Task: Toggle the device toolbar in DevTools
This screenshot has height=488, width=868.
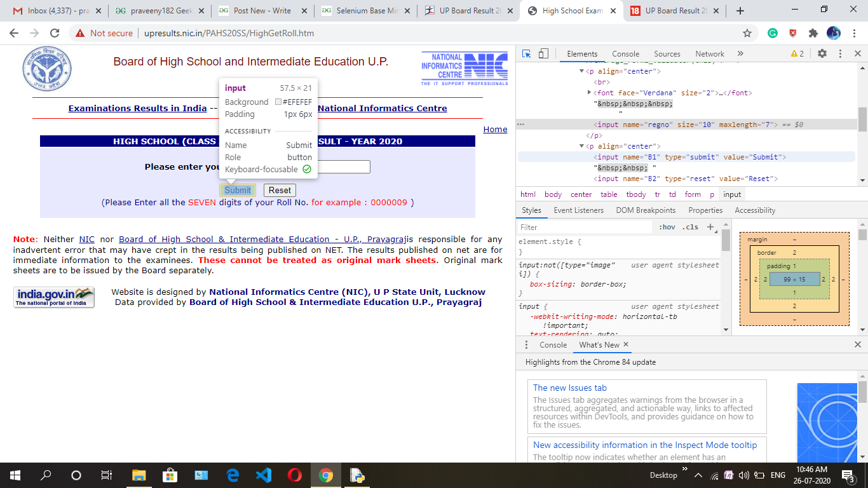Action: coord(543,54)
